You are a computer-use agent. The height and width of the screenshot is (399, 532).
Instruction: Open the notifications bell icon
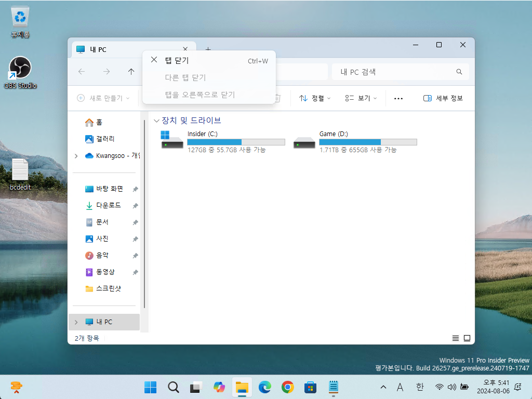tap(518, 387)
